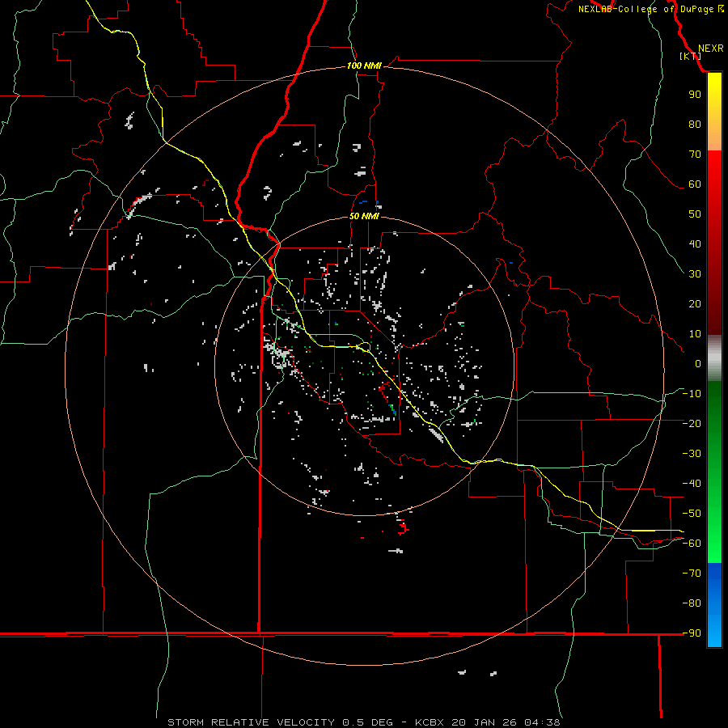Click the -50 value on the velocity scale
728x728 pixels.
point(692,514)
